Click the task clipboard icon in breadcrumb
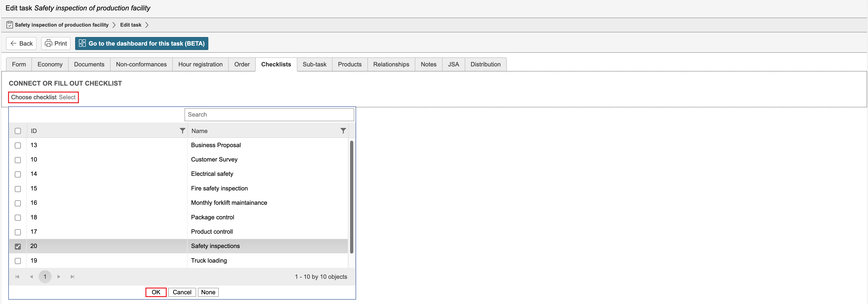 tap(10, 25)
